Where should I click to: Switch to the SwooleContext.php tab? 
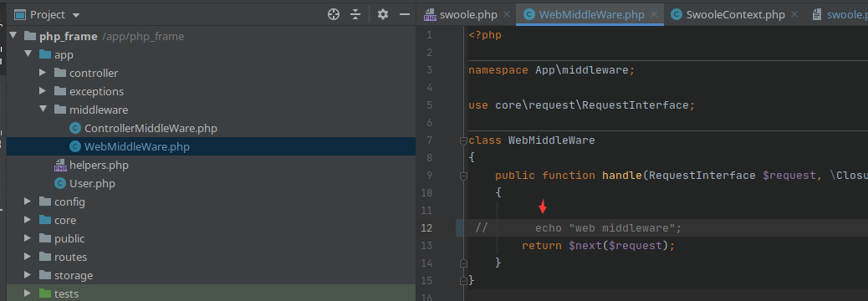(x=728, y=15)
